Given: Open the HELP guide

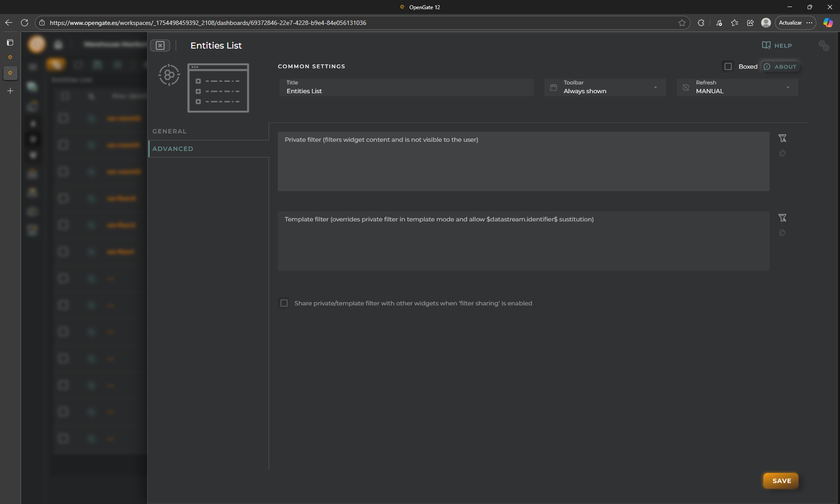Looking at the screenshot, I should click(777, 45).
